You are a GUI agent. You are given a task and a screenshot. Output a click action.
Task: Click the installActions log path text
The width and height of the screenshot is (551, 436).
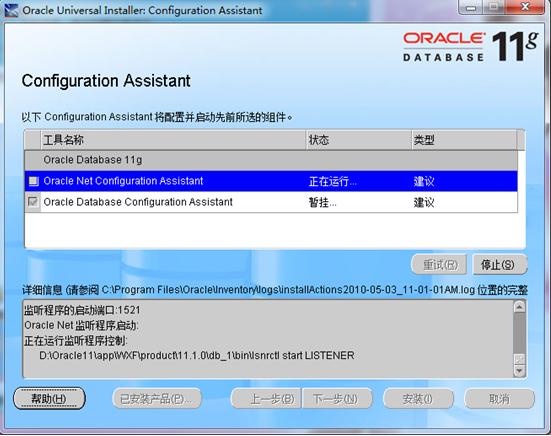point(288,290)
